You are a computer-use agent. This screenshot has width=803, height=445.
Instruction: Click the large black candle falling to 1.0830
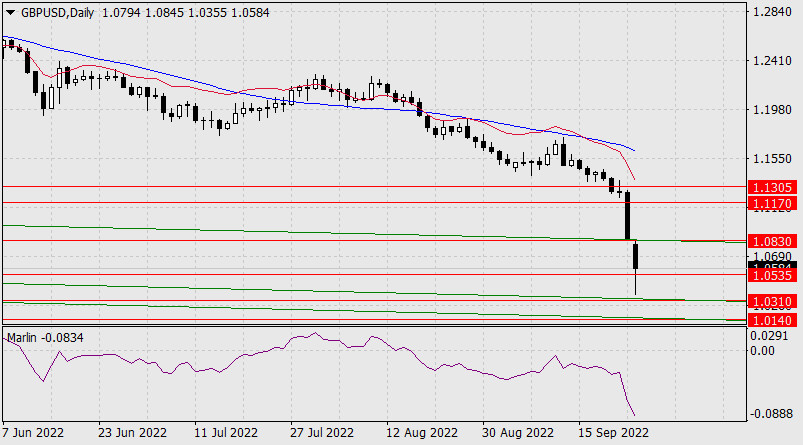(628, 215)
